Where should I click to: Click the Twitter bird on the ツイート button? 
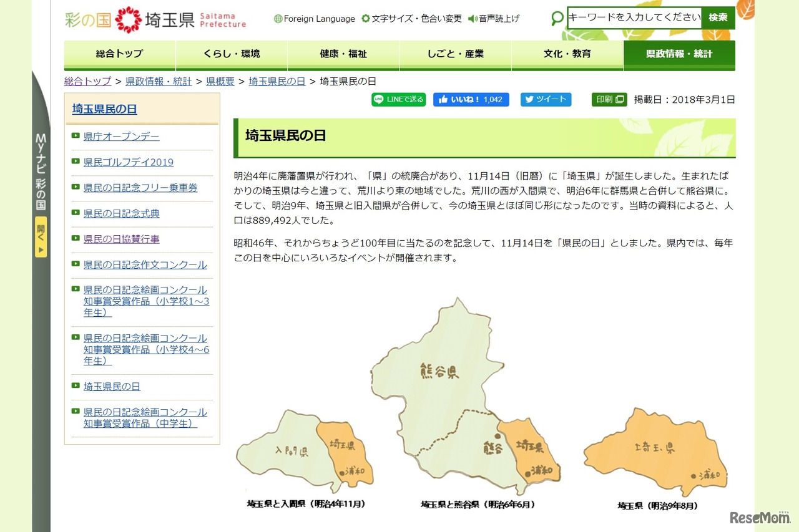(530, 99)
